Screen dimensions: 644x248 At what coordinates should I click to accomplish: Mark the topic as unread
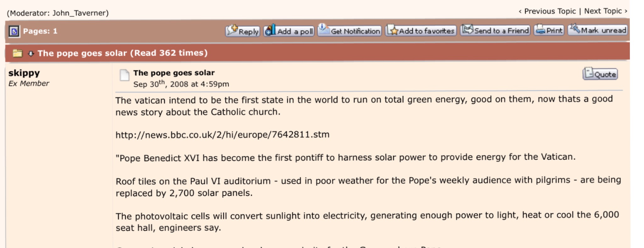pos(597,30)
